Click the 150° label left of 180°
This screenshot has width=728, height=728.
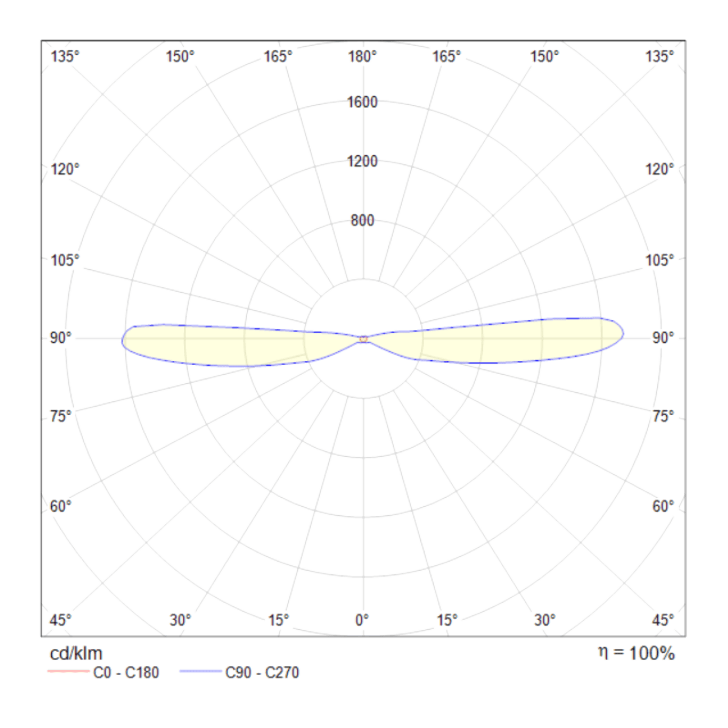tap(180, 56)
